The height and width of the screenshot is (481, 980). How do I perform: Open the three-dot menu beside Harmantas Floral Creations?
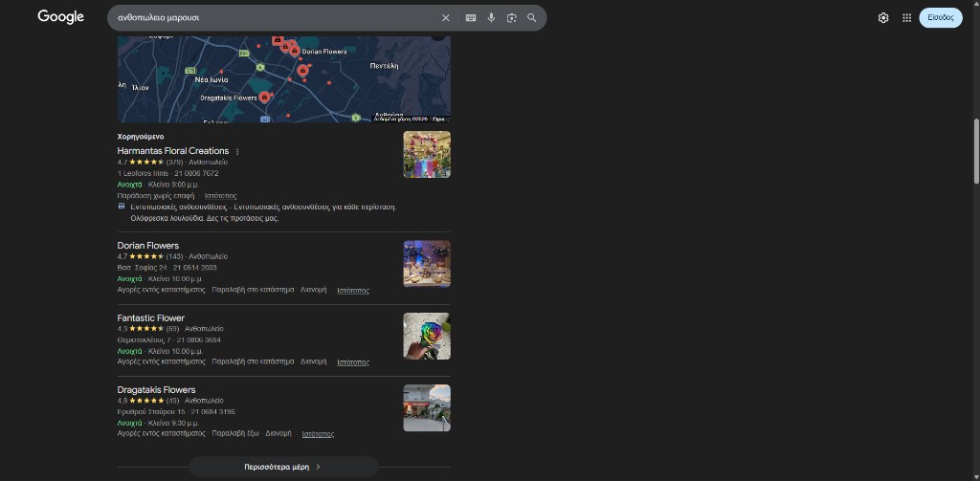(237, 152)
